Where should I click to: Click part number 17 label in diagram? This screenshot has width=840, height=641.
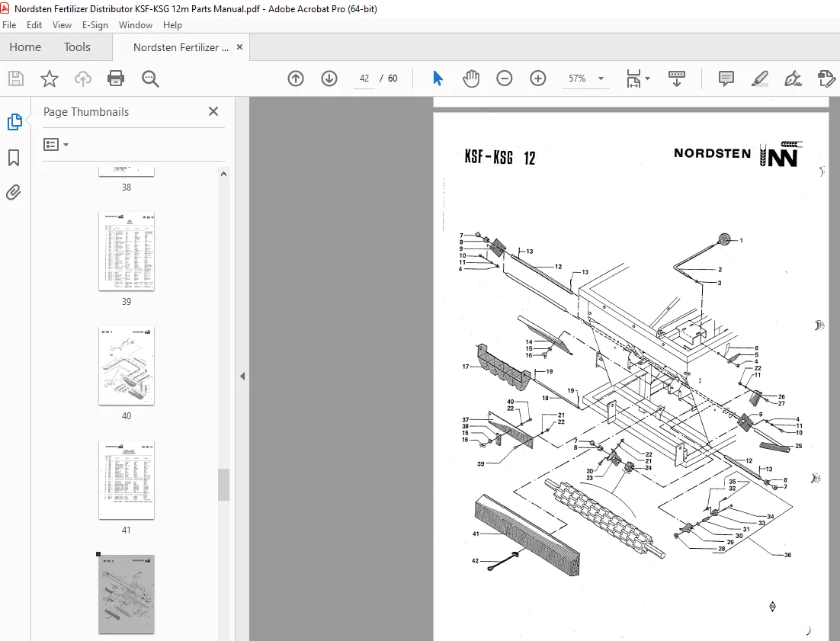466,367
